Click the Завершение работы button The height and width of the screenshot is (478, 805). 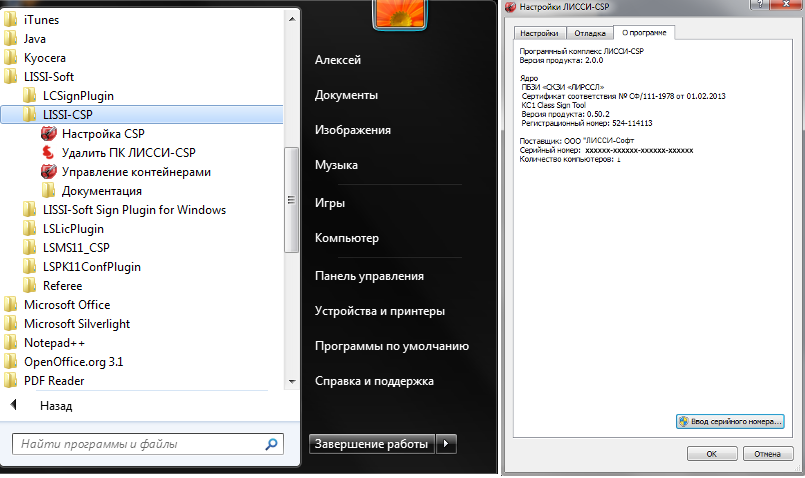tap(372, 444)
